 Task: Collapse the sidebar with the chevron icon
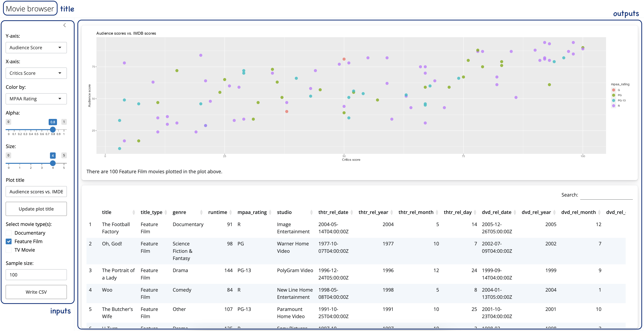65,25
